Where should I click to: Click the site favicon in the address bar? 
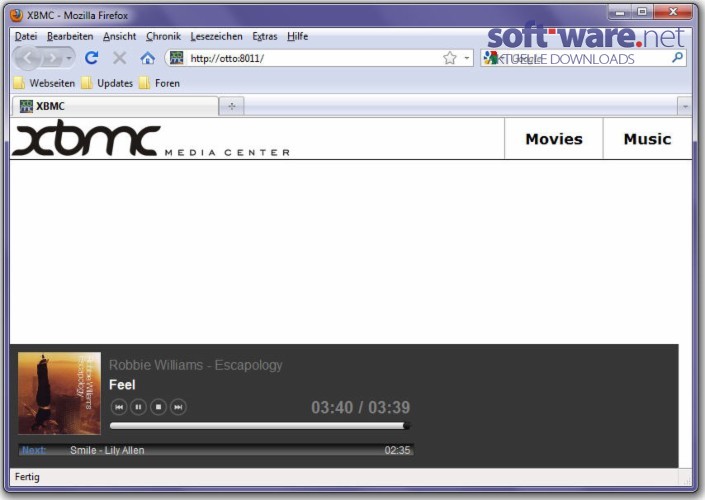click(x=177, y=58)
